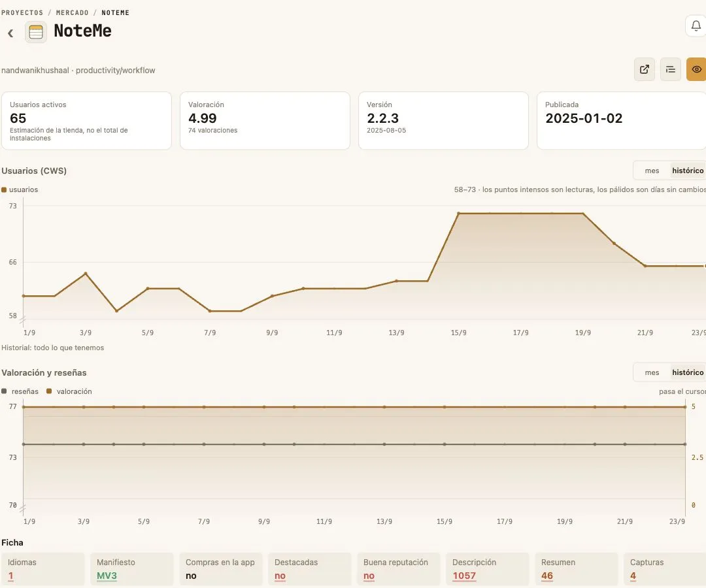Image resolution: width=706 pixels, height=588 pixels.
Task: Click the NoteMe page title
Action: 83,31
